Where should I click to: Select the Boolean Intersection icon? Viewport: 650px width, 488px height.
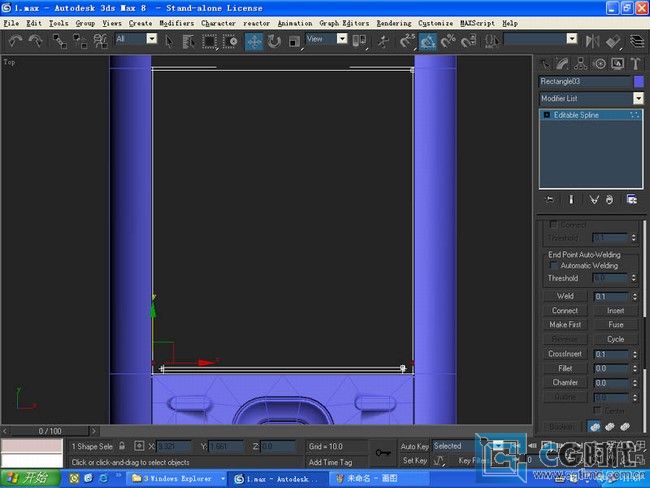625,427
